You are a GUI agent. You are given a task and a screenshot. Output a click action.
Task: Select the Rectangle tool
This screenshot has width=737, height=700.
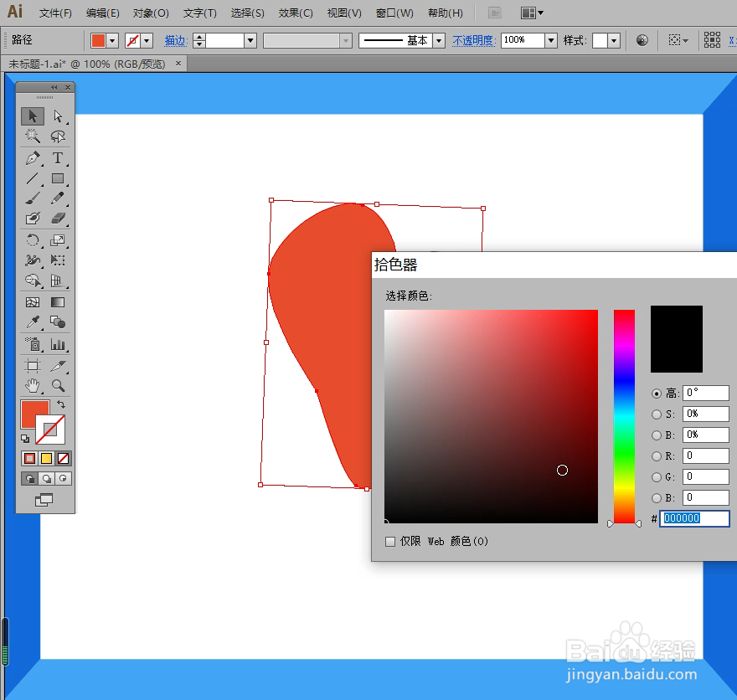pyautogui.click(x=58, y=178)
